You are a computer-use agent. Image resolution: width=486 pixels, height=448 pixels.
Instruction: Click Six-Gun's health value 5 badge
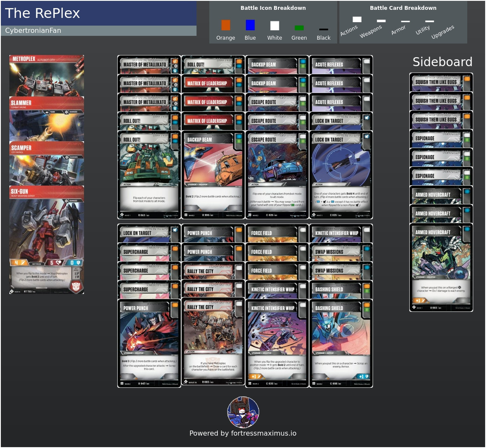pyautogui.click(x=55, y=262)
